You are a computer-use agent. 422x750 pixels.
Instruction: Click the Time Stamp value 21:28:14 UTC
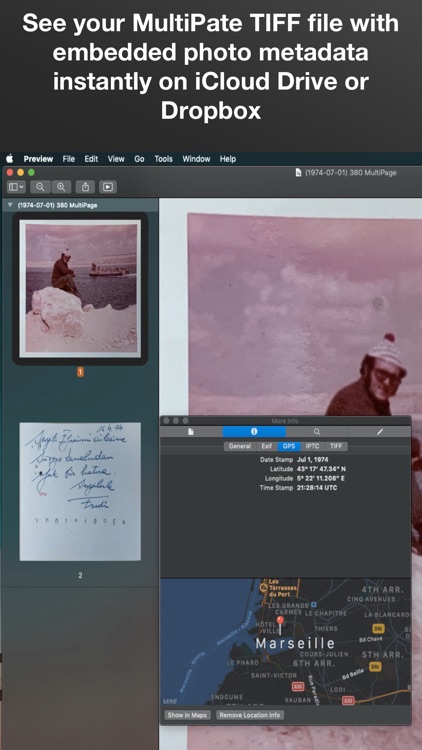(x=317, y=488)
